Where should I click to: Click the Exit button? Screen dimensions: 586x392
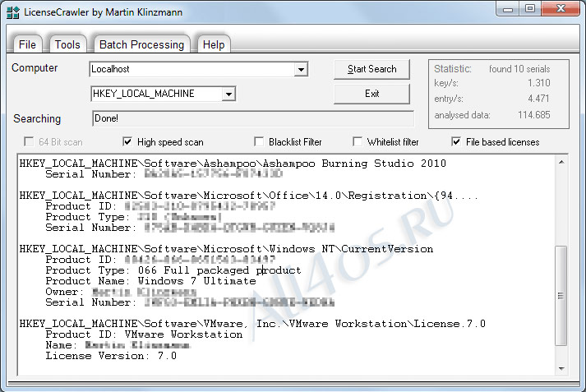click(371, 94)
